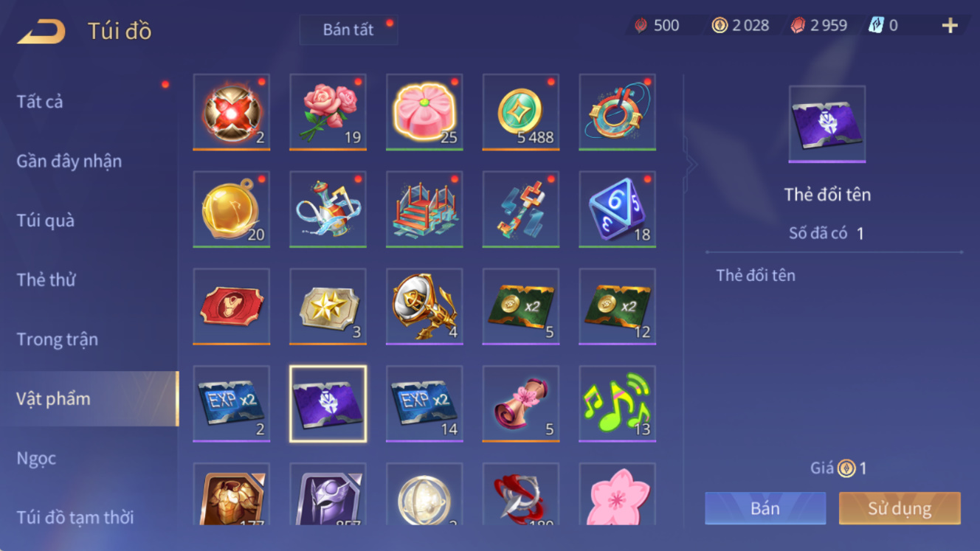
Task: Select the pink flower cake item
Action: click(x=424, y=111)
